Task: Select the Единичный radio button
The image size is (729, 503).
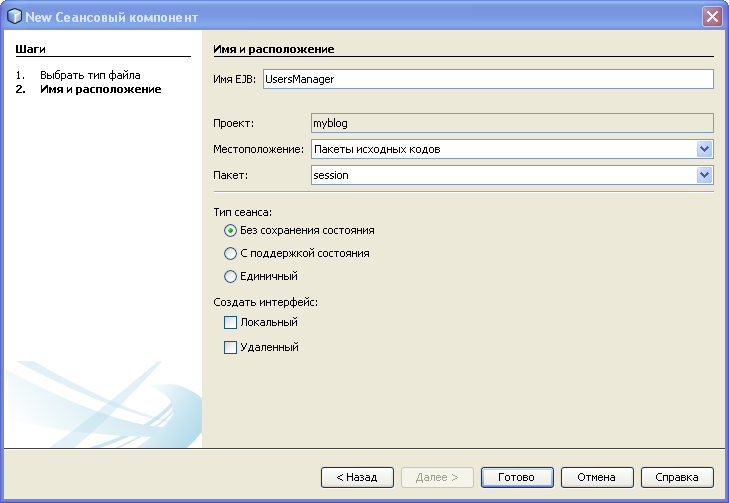Action: coord(230,277)
